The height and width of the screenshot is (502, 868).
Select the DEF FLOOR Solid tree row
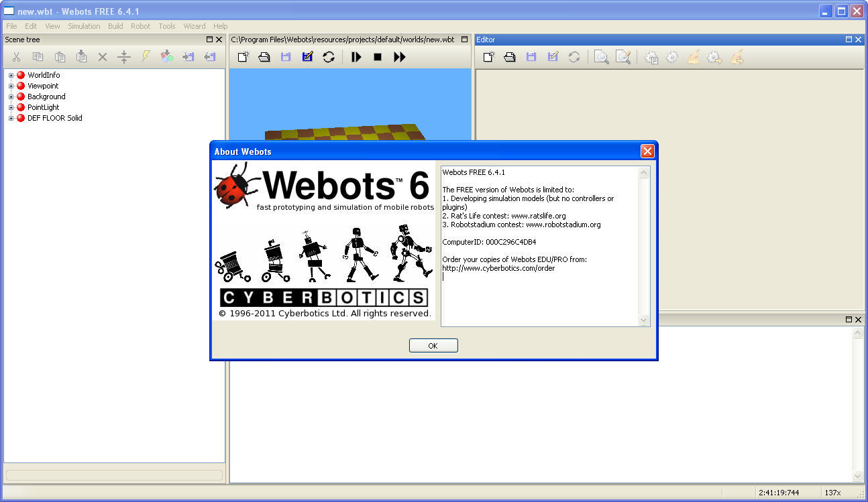(x=54, y=118)
